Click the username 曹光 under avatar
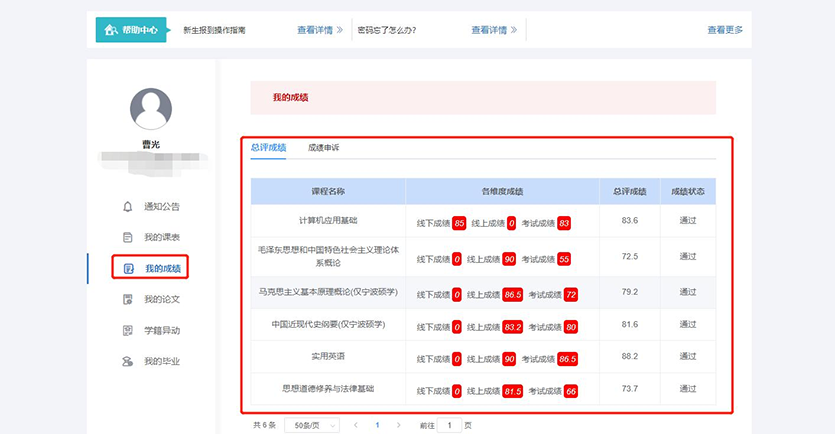835x434 pixels. [x=151, y=144]
